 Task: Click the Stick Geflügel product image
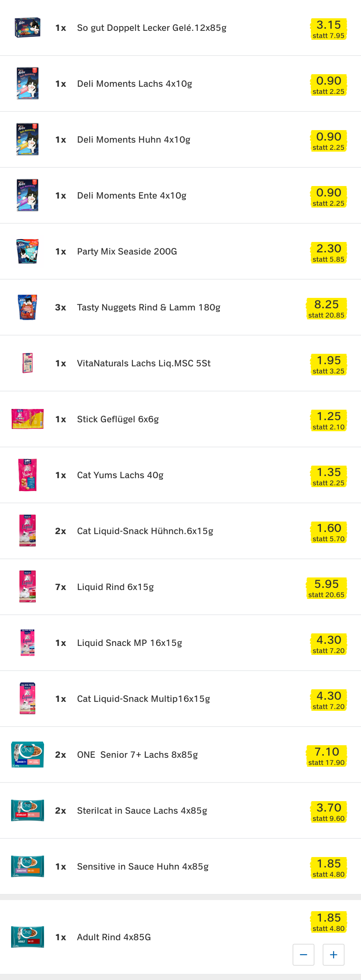27,419
